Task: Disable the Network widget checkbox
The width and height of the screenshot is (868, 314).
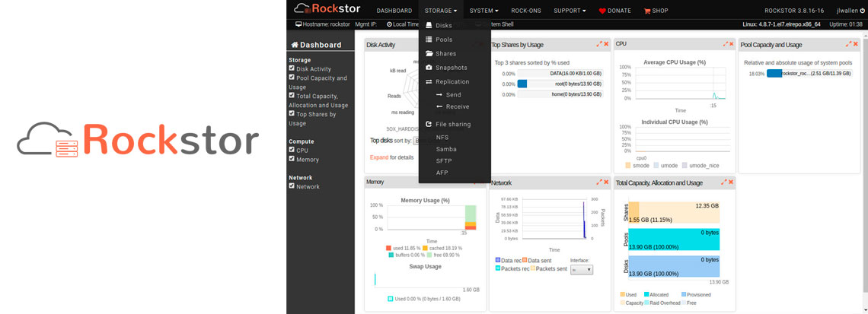Action: click(x=292, y=186)
